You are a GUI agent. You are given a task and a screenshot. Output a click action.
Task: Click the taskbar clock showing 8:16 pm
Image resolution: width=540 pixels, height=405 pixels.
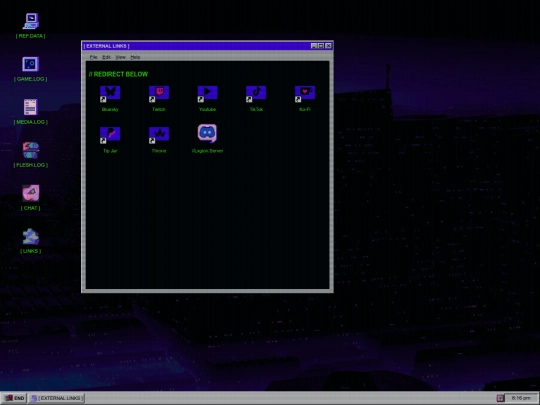(521, 398)
